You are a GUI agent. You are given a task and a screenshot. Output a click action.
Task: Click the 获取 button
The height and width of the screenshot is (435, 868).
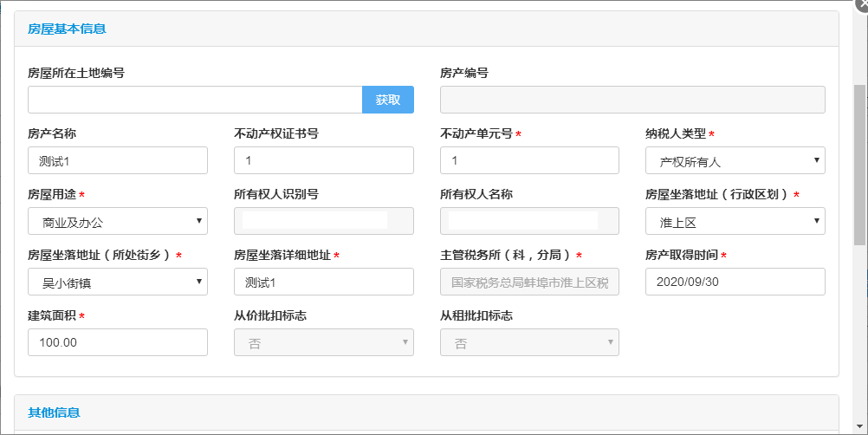(x=387, y=100)
